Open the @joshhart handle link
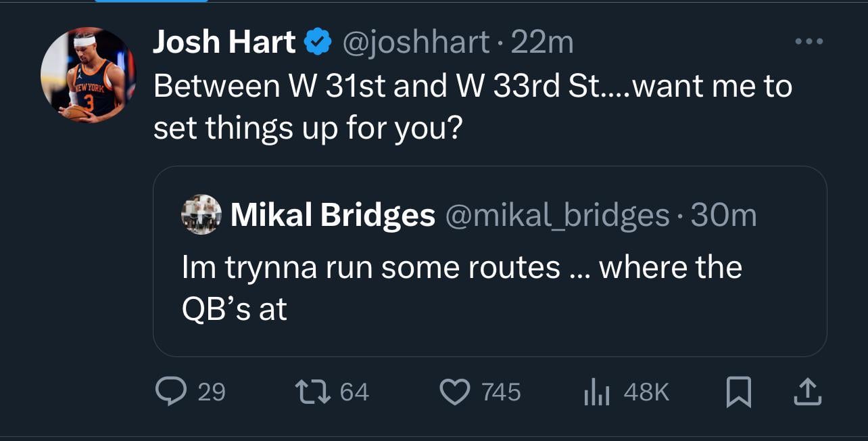868x441 pixels. [x=416, y=43]
